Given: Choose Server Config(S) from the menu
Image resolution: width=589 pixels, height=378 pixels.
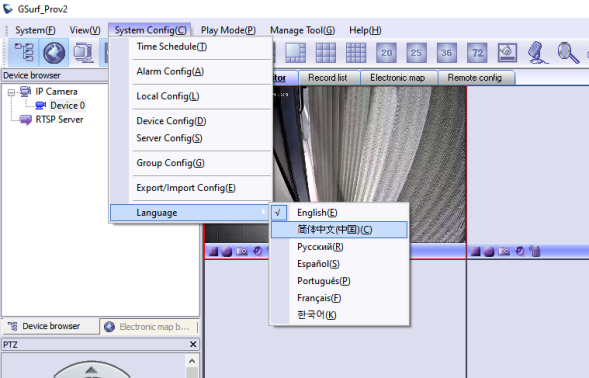Looking at the screenshot, I should (x=191, y=138).
